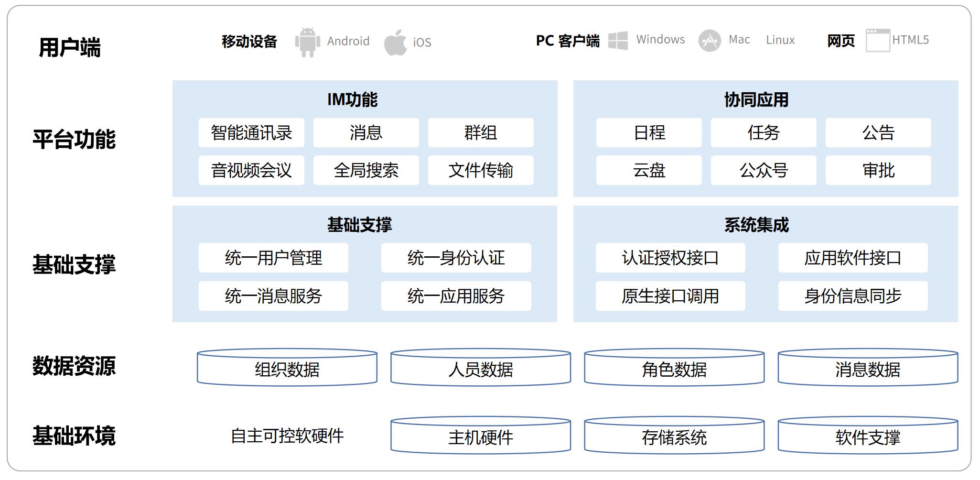
Task: Click the Mac App Store icon
Action: point(710,41)
